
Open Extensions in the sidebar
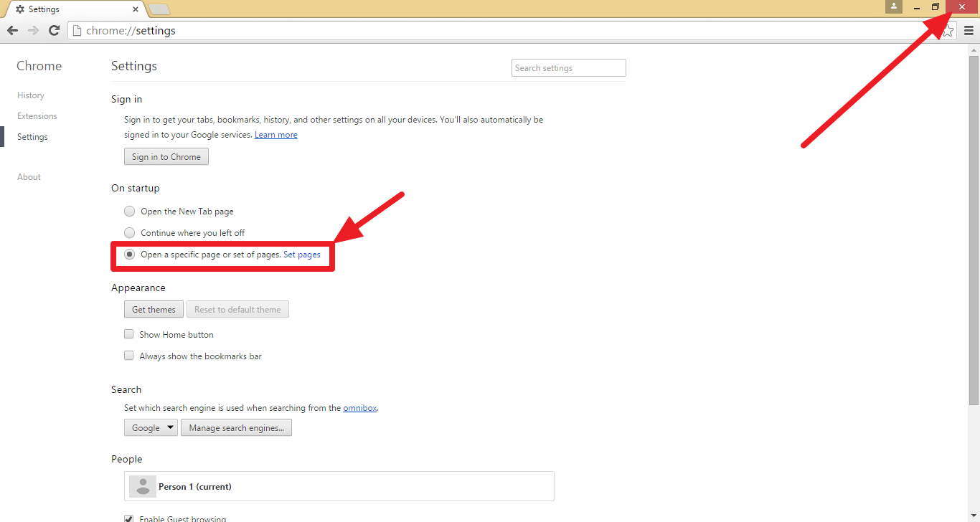(x=37, y=116)
